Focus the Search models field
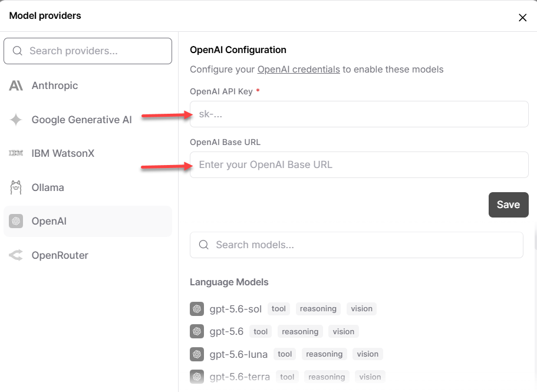 [357, 245]
